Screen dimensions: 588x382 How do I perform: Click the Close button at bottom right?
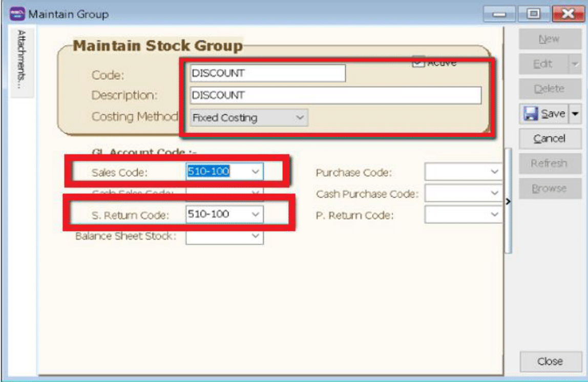550,362
